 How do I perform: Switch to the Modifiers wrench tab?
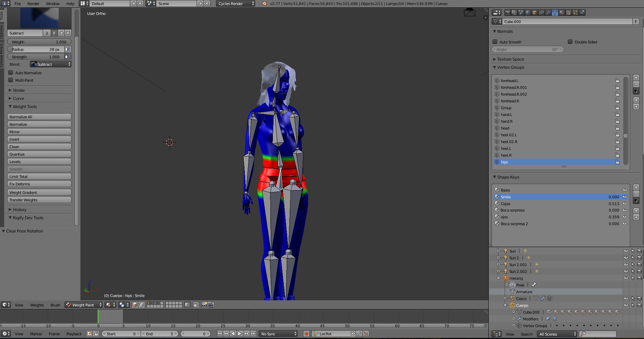(548, 13)
